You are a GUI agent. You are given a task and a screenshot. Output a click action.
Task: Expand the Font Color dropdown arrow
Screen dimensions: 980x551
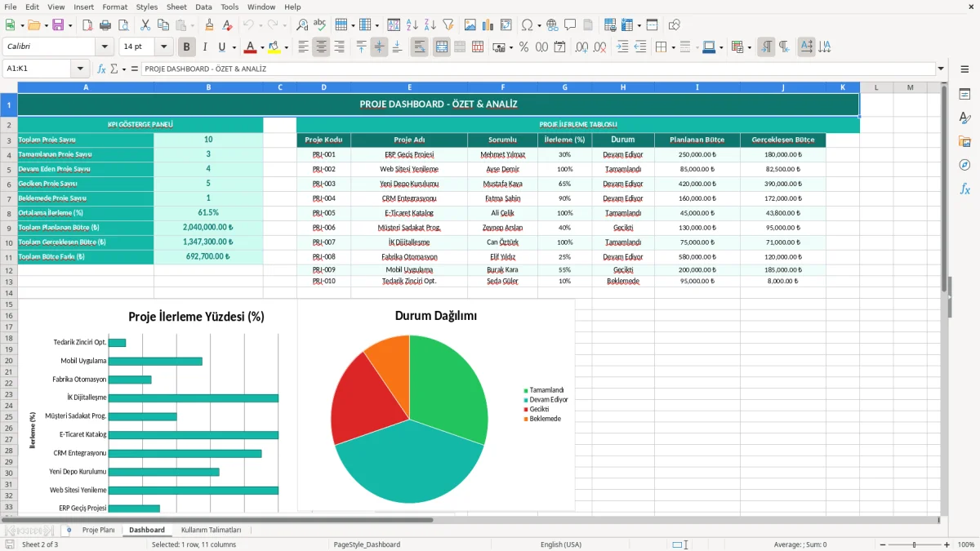coord(262,47)
